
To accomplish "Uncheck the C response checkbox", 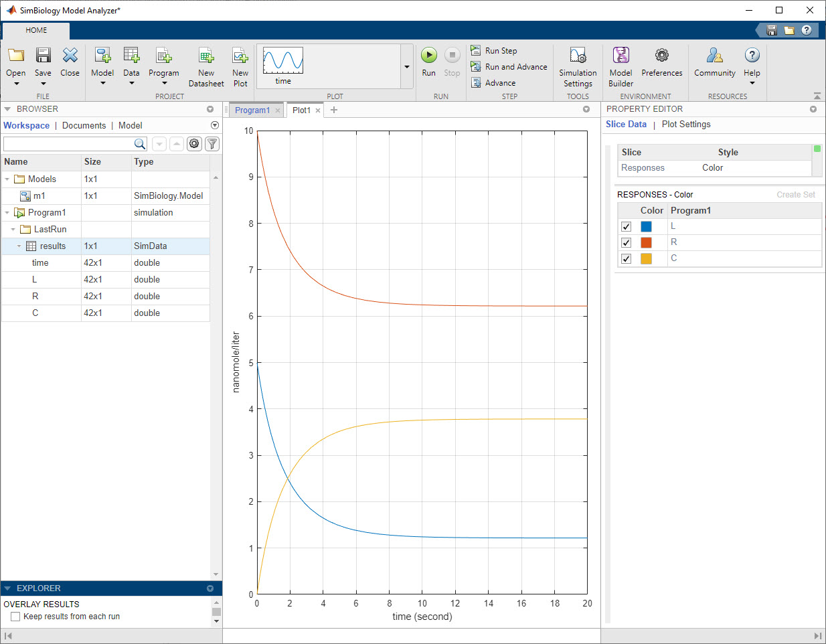I will click(x=626, y=259).
